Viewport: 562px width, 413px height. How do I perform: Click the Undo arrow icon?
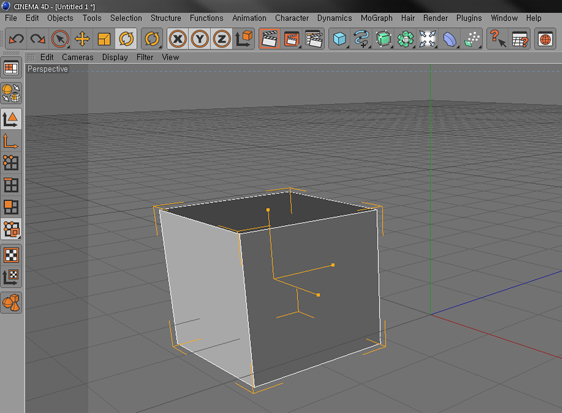point(16,39)
